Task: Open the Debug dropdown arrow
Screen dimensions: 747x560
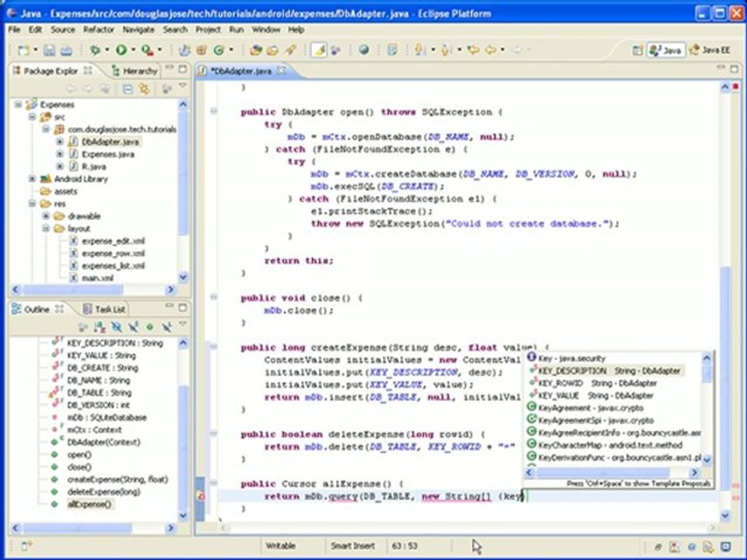Action: (107, 50)
